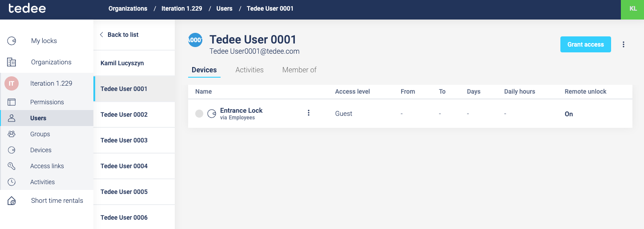Image resolution: width=644 pixels, height=229 pixels.
Task: Click the Users breadcrumb
Action: 225,8
